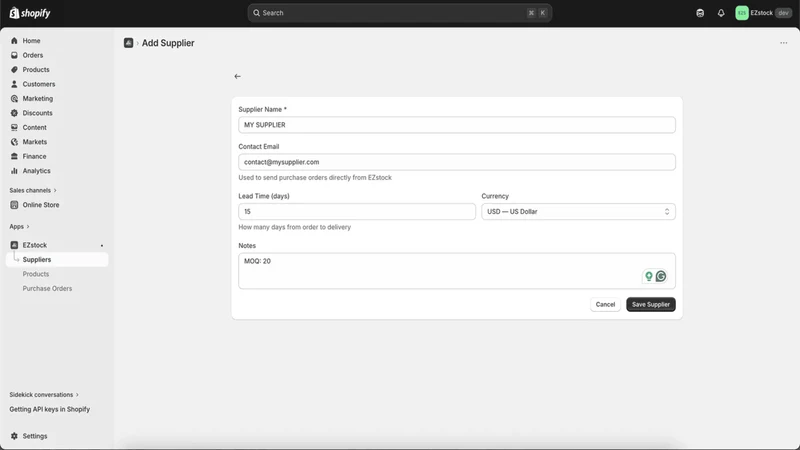
Task: Click the Shopify logo
Action: tap(30, 13)
